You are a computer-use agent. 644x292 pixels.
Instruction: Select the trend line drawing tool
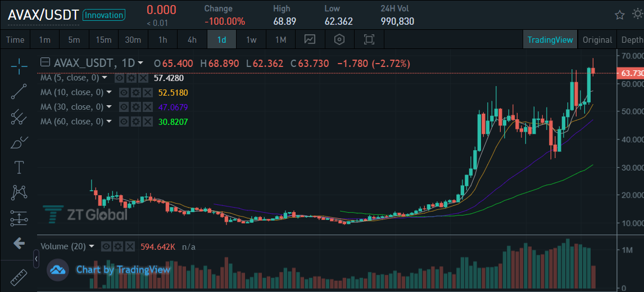19,91
